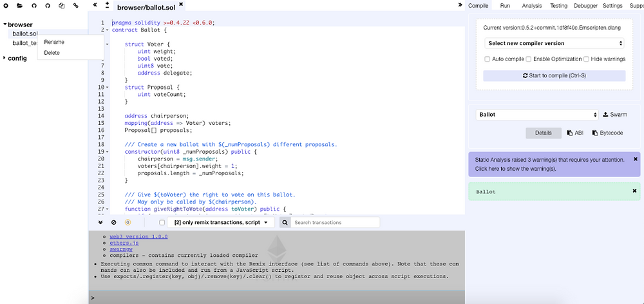Close the browser/ballot.sol editor tab

[181, 4]
